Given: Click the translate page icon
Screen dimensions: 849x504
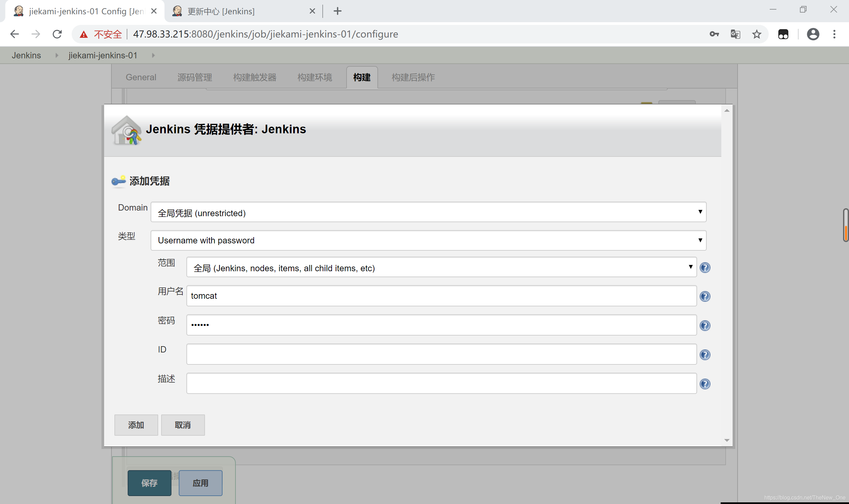Looking at the screenshot, I should click(x=735, y=34).
